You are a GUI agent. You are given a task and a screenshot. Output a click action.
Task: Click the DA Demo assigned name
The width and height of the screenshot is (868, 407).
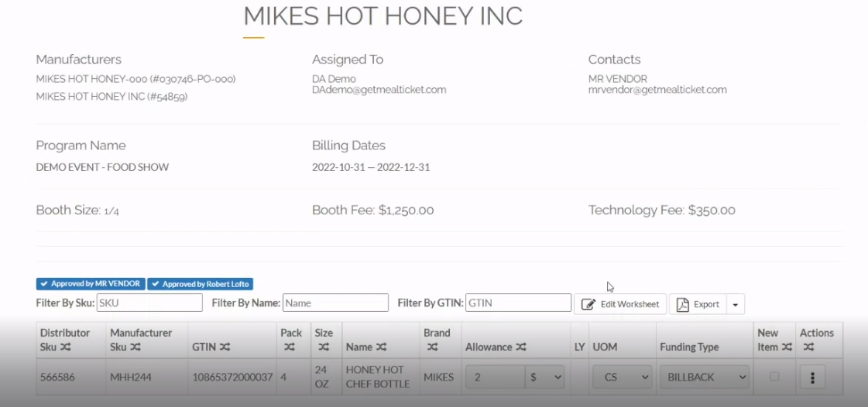point(334,79)
